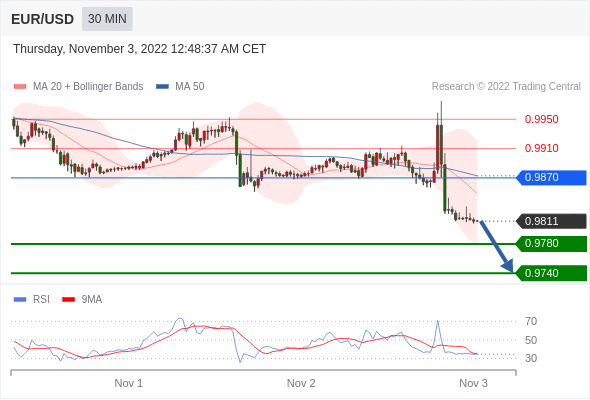
Task: Click the 30 MIN timeframe button
Action: 107,19
